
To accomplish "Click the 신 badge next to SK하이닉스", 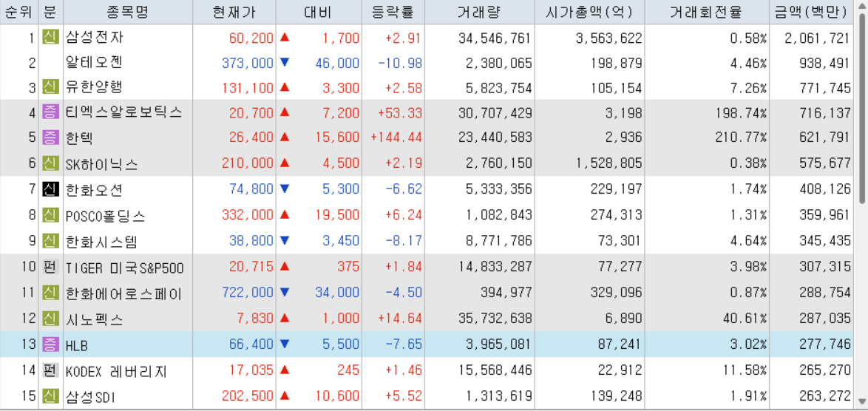I will [x=51, y=163].
